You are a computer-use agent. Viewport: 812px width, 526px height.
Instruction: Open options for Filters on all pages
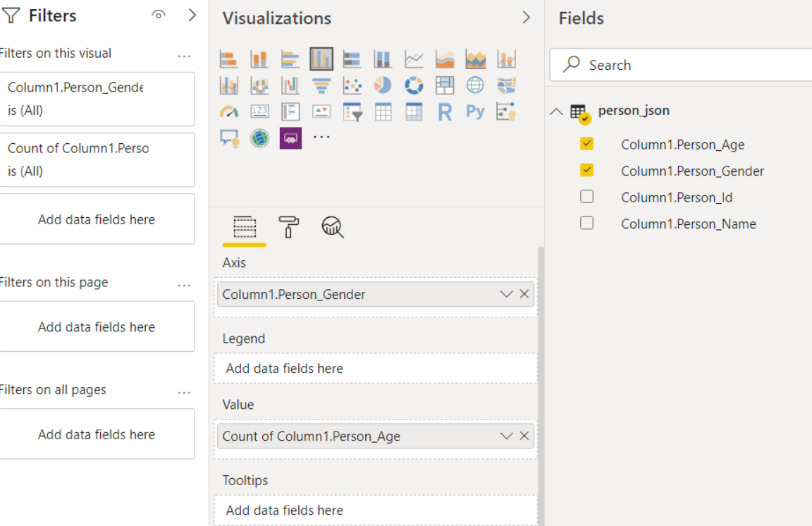click(x=184, y=393)
